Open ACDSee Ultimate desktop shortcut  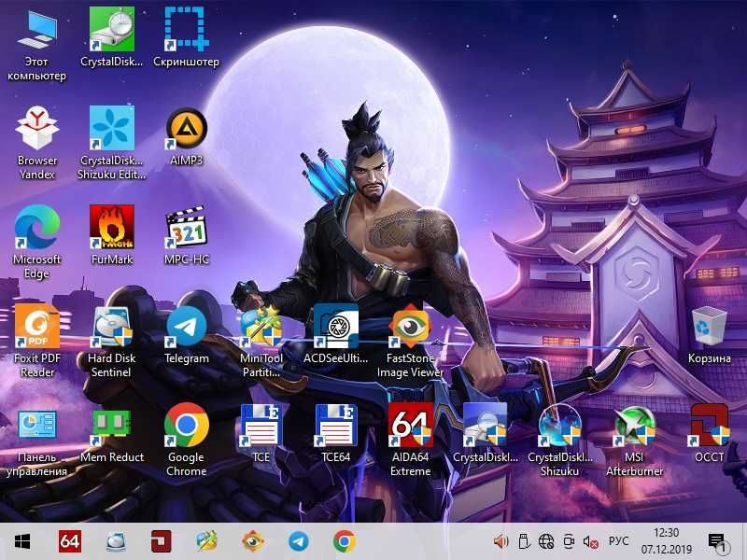pos(336,334)
